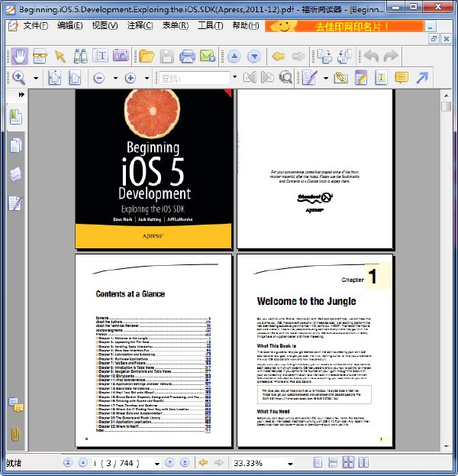Image resolution: width=458 pixels, height=476 pixels.
Task: Select the yellow comment Note tool
Action: coord(402,78)
